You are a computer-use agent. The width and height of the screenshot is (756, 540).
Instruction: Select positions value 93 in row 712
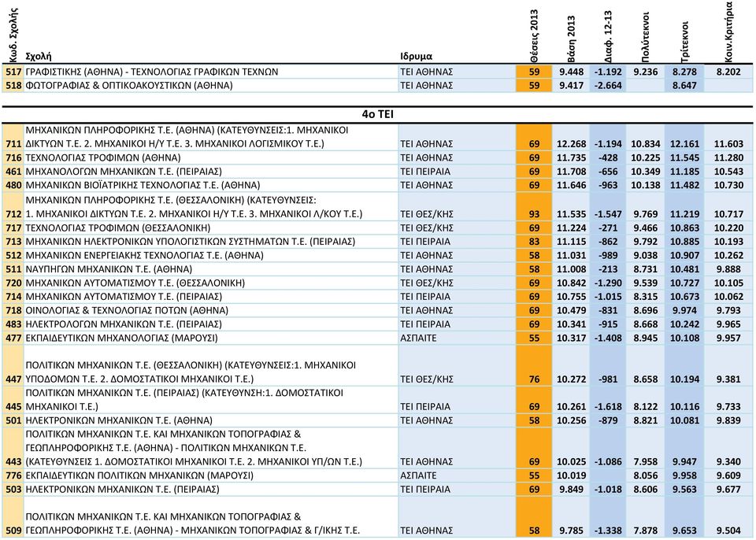[534, 214]
